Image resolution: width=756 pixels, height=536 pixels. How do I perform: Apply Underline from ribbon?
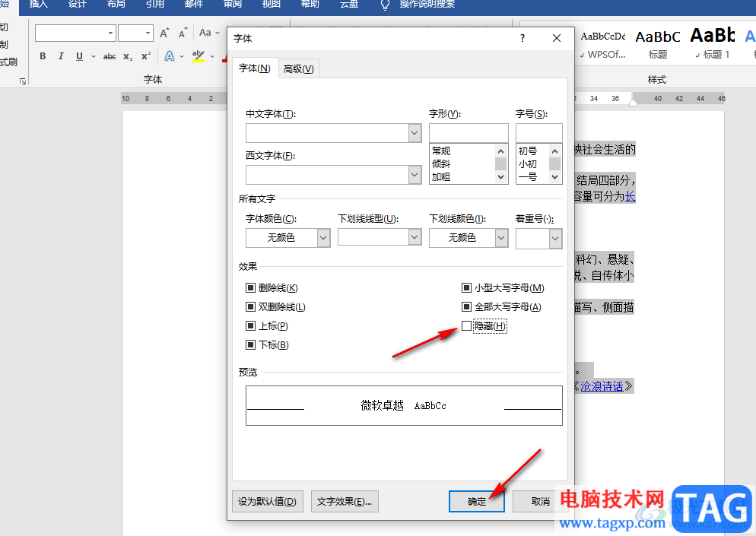pos(80,56)
